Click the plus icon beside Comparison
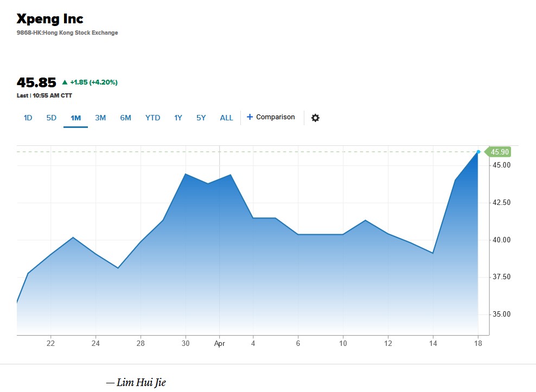The image size is (536, 392). (x=250, y=117)
